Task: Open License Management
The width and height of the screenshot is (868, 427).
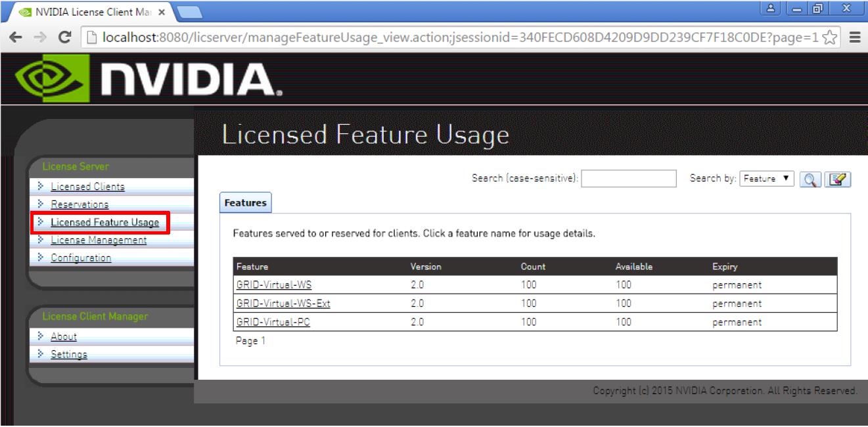Action: [99, 240]
